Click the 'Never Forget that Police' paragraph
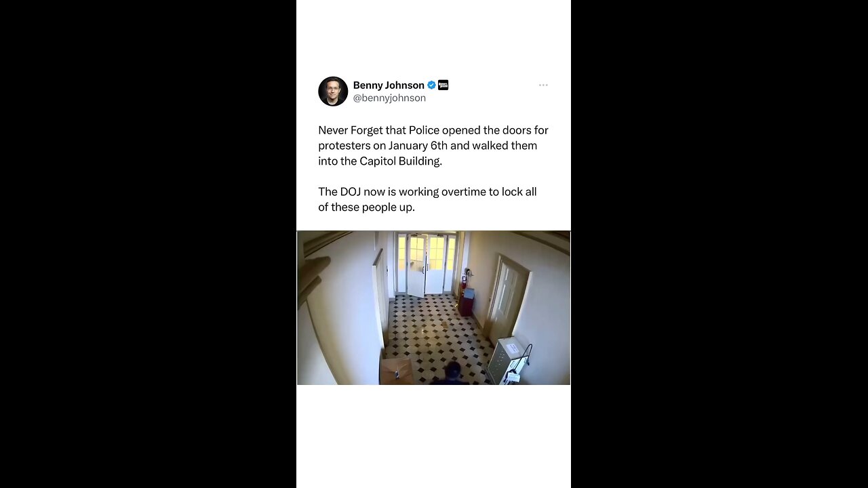The height and width of the screenshot is (488, 868). (x=433, y=146)
